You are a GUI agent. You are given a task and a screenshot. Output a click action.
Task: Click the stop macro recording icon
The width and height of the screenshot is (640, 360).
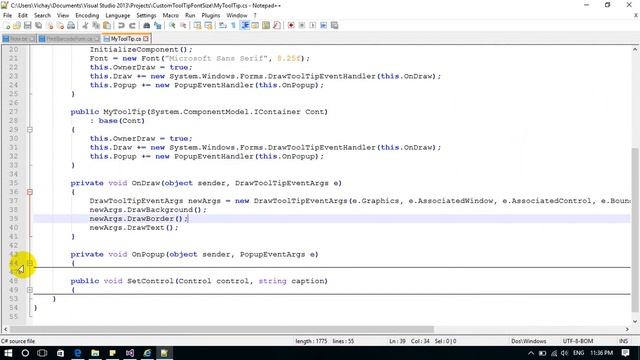pos(302,25)
